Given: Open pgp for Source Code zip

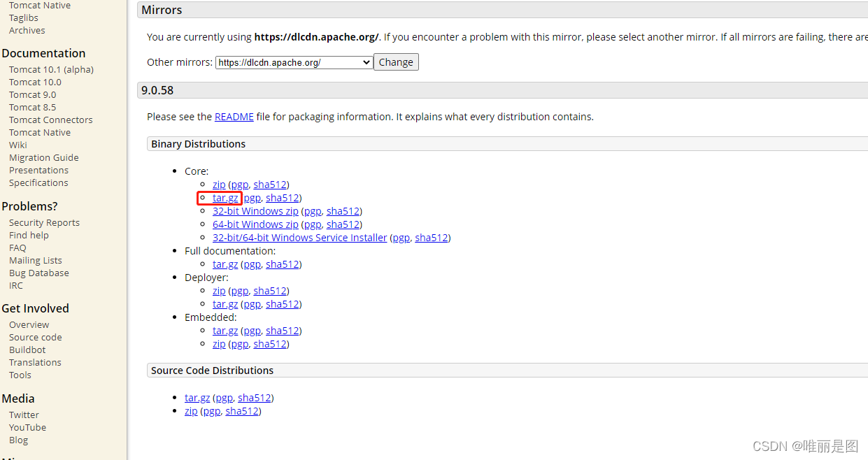Looking at the screenshot, I should click(x=211, y=411).
